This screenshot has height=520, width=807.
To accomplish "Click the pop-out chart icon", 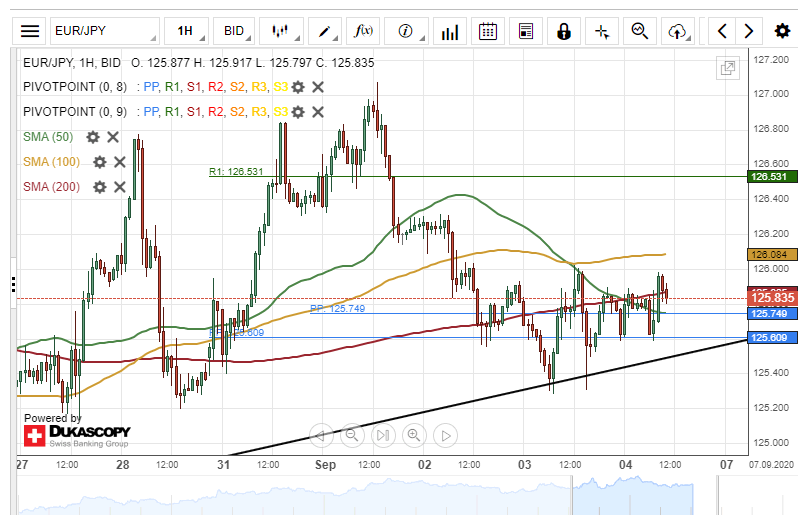I will [x=728, y=68].
